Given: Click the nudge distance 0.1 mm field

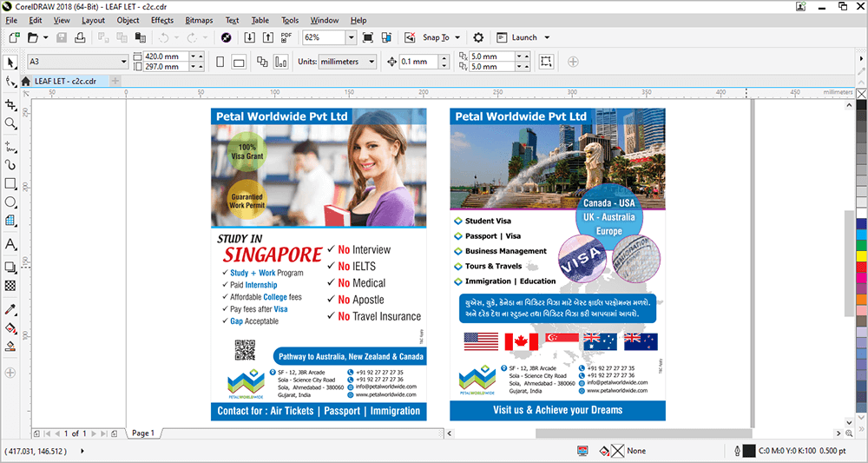Looking at the screenshot, I should click(x=419, y=62).
